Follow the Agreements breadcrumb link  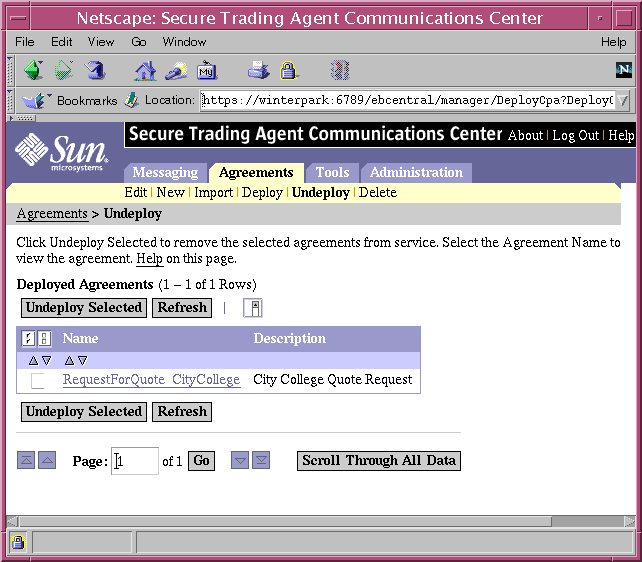52,214
